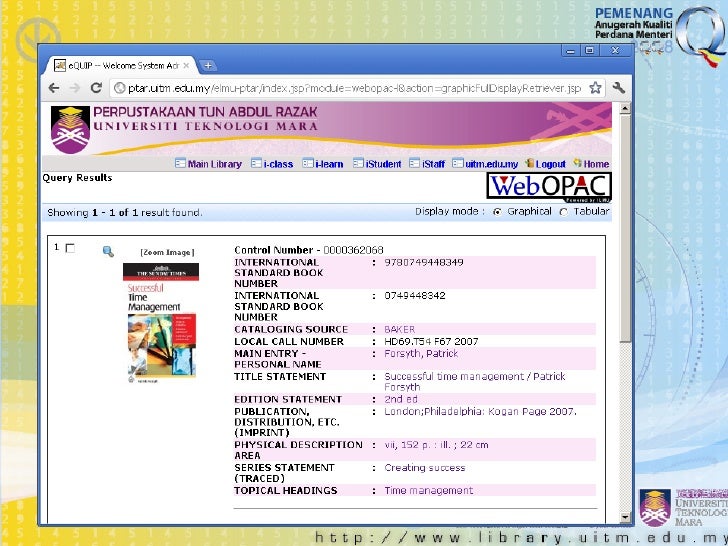Close the eQUIP browser tab
The width and height of the screenshot is (728, 546).
pos(186,65)
